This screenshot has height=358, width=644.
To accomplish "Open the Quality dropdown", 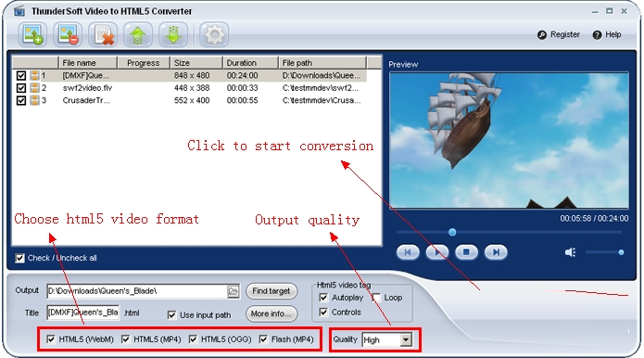I will point(406,340).
